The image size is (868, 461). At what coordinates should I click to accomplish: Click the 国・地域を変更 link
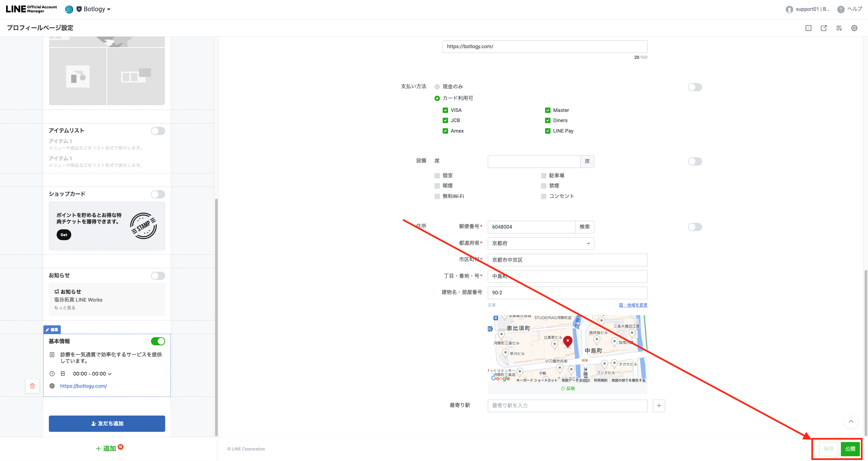[633, 305]
